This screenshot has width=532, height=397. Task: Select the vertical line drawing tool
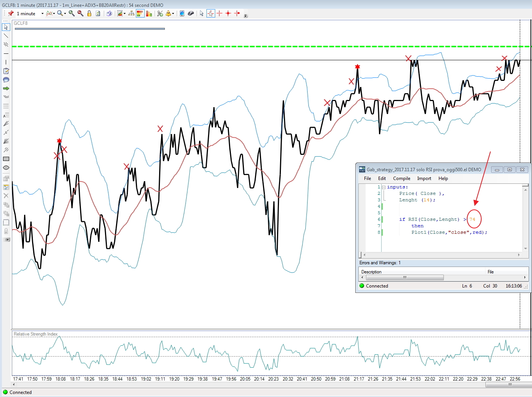point(6,62)
